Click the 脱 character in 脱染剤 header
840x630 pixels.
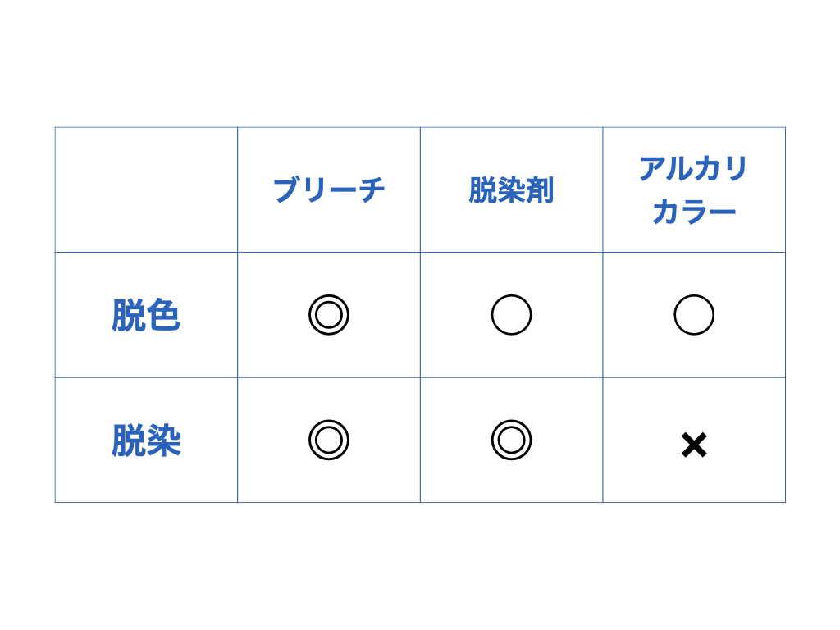pos(482,190)
